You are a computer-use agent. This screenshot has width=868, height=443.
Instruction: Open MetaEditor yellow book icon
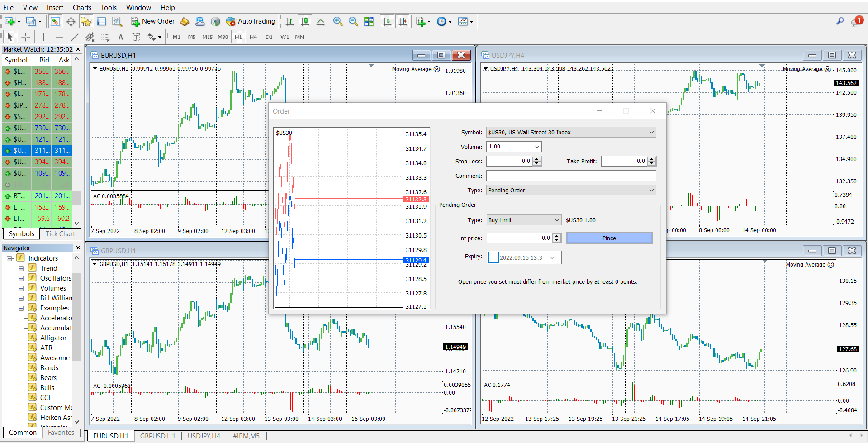[x=185, y=21]
